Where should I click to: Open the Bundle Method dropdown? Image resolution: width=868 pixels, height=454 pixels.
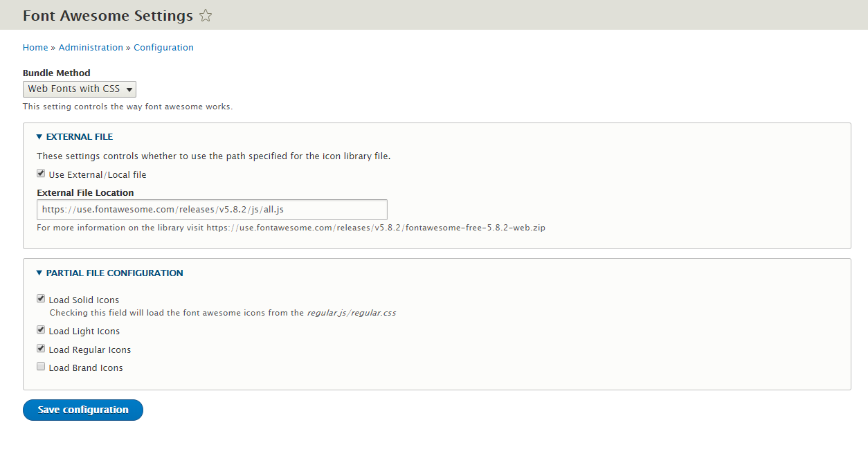(x=80, y=89)
